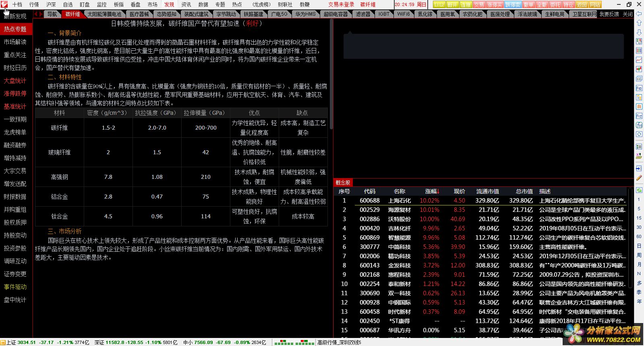644x346 pixels.
Task: Select the 日 daily period in the sidebar
Action: (x=639, y=246)
